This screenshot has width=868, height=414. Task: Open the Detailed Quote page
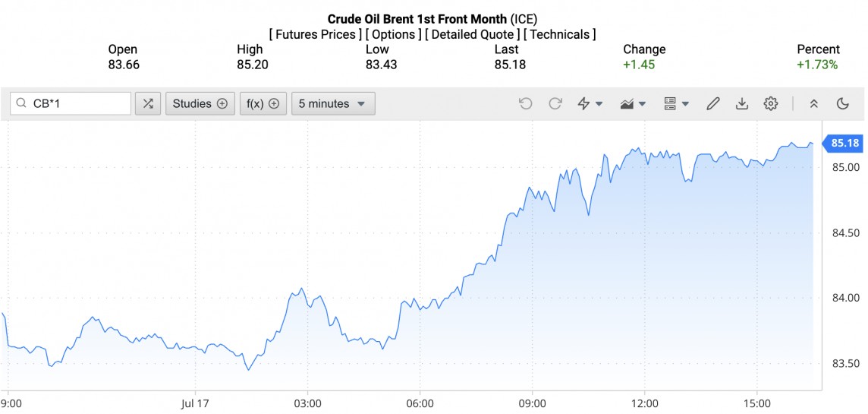(x=472, y=34)
